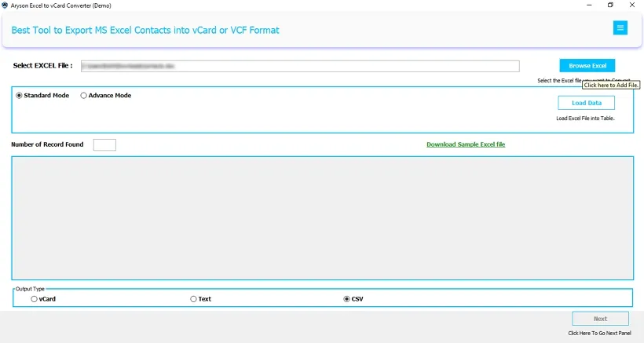Click the Next button

[601, 319]
